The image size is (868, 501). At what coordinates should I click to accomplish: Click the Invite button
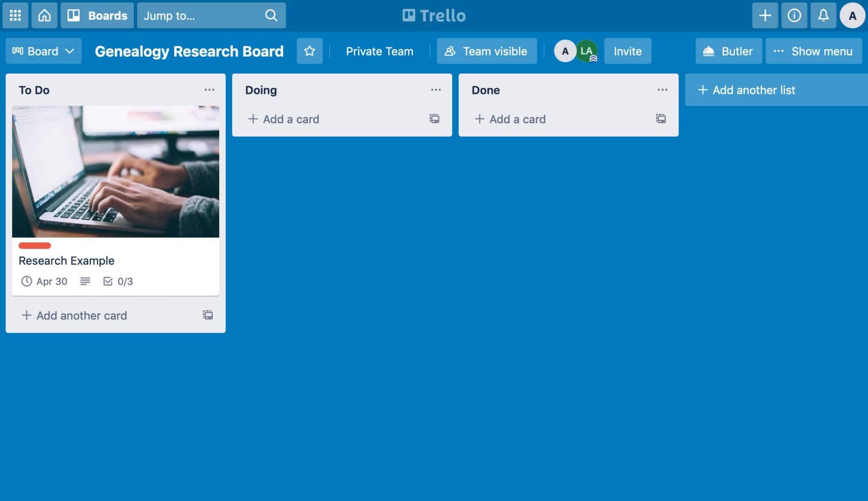(628, 51)
